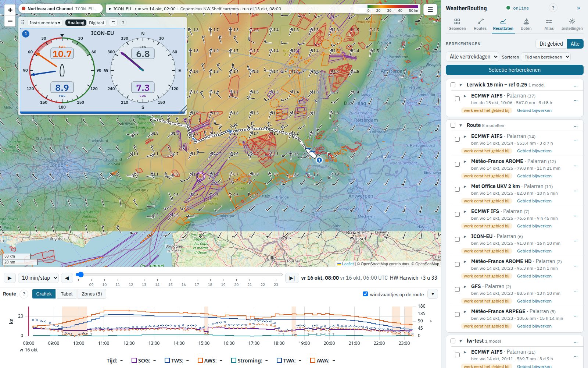This screenshot has height=368, width=588.
Task: Open Routes panel icon
Action: pyautogui.click(x=480, y=25)
